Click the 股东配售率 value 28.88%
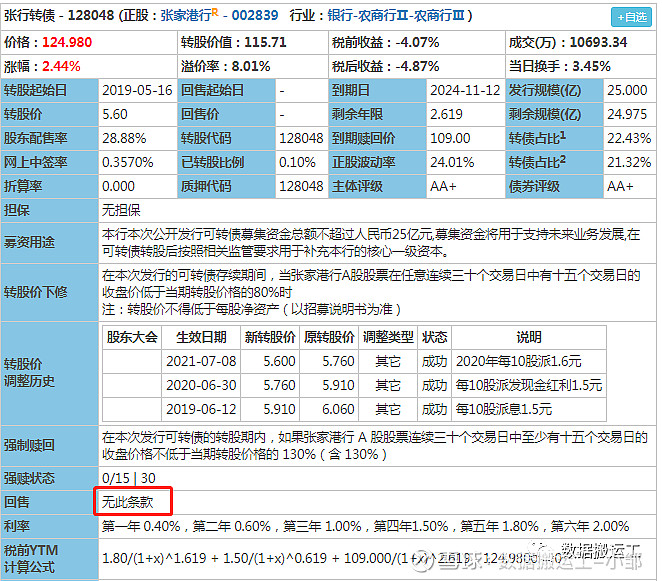Viewport: 662px width, 581px height. click(124, 138)
